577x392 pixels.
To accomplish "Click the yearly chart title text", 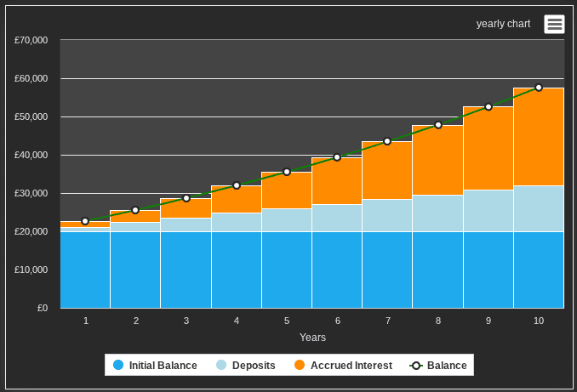I will (x=503, y=24).
